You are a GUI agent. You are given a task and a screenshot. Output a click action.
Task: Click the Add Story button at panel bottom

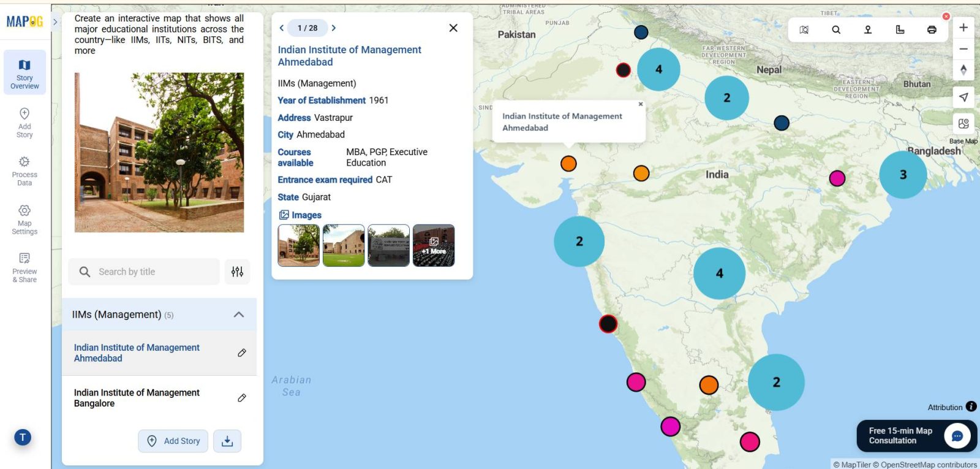click(173, 441)
